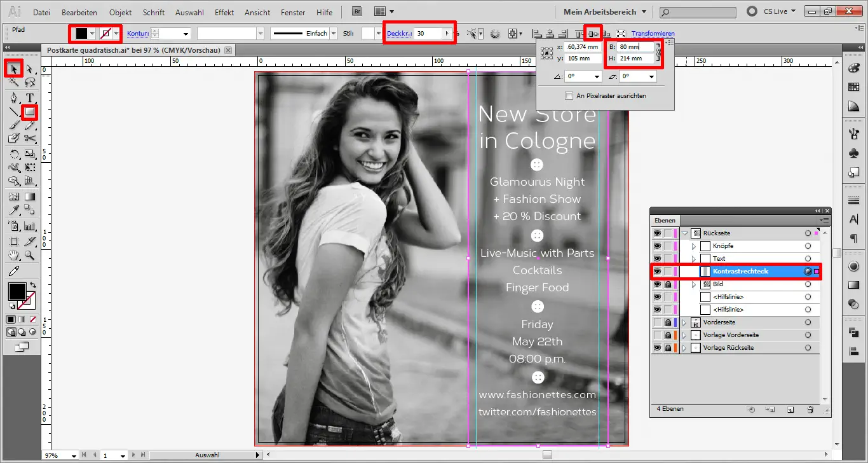Screen dimensions: 868x463
Task: Expand the Knöpfe layer group
Action: click(x=694, y=246)
